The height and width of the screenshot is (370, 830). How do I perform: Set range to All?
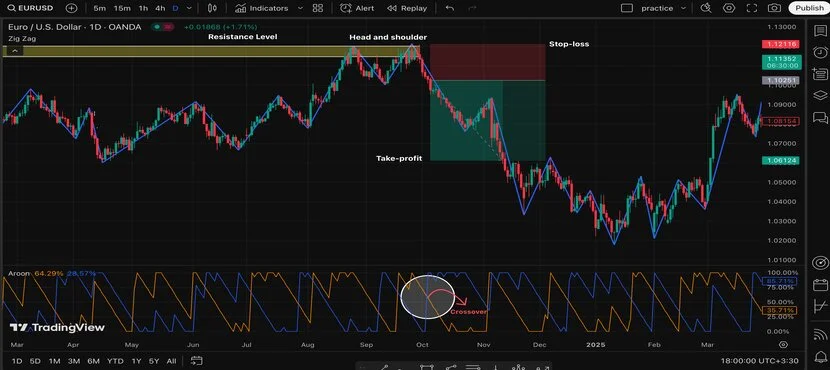tap(171, 361)
